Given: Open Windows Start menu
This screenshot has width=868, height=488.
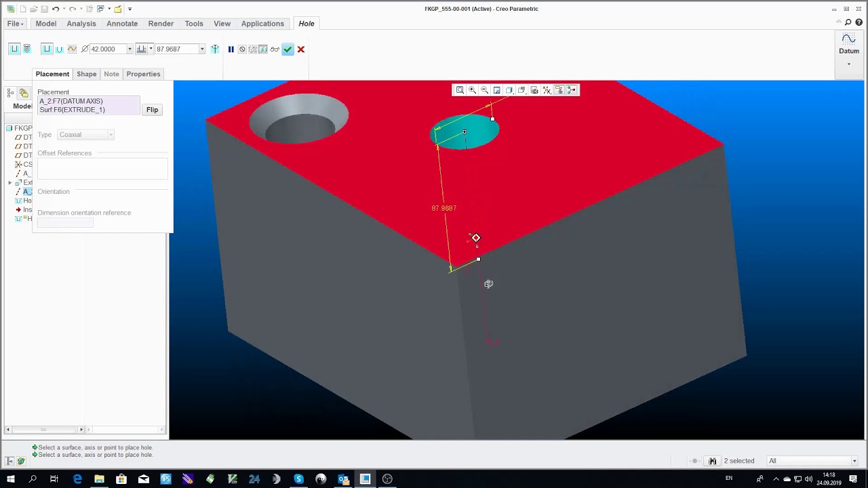Looking at the screenshot, I should pyautogui.click(x=11, y=479).
